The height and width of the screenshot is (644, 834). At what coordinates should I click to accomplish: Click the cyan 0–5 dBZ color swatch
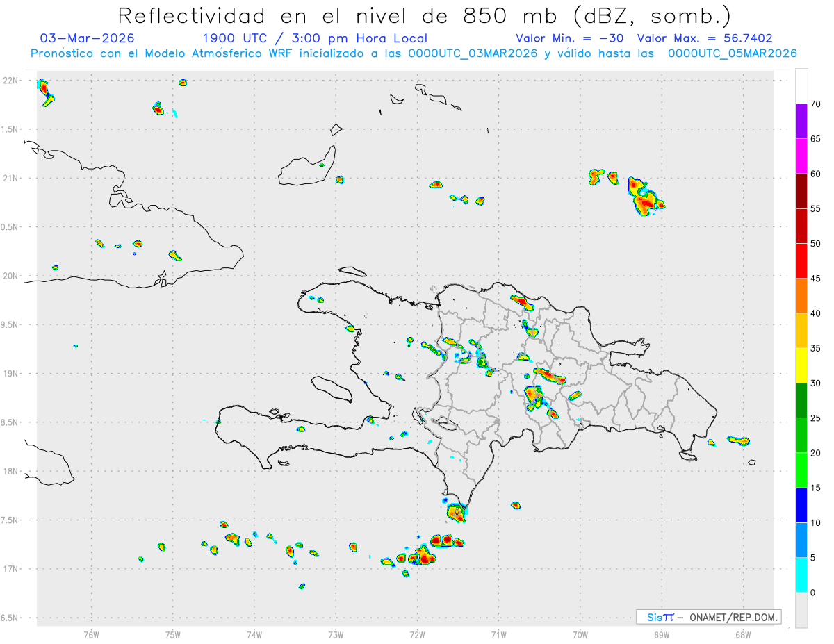tap(801, 575)
